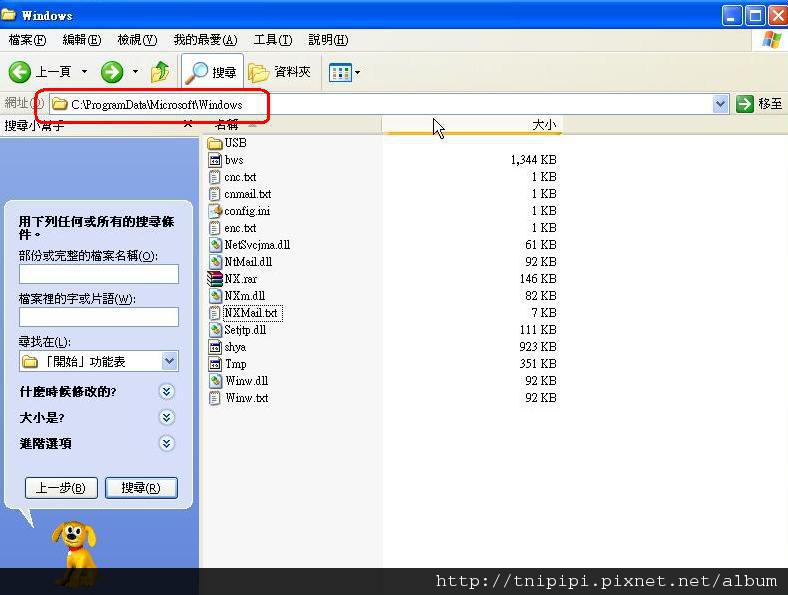Click the 搜尋(R) search button
788x595 pixels.
(141, 488)
